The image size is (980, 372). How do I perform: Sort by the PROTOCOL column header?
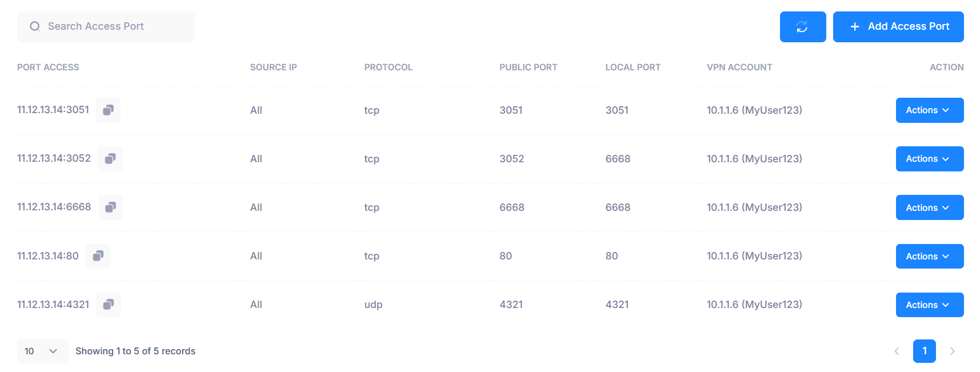(388, 67)
